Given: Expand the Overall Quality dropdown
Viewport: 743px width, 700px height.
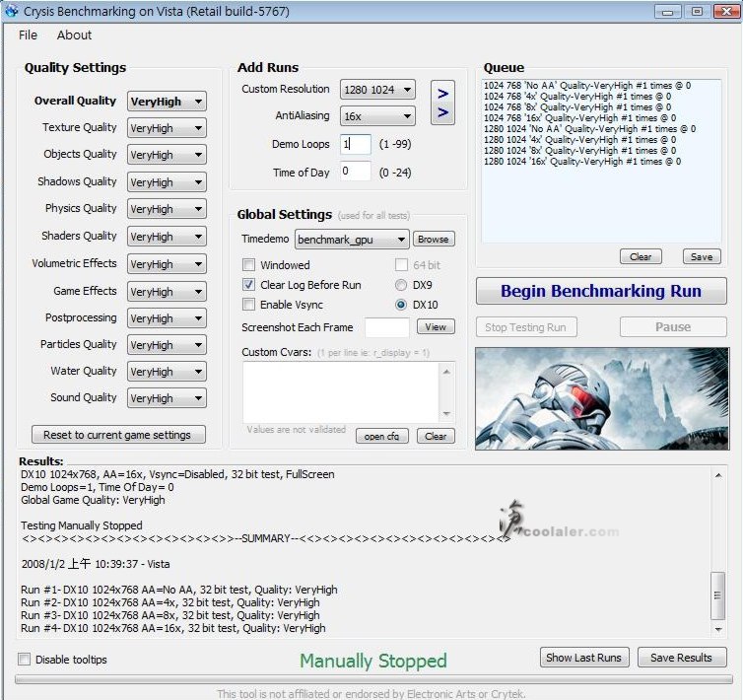Looking at the screenshot, I should pyautogui.click(x=167, y=102).
